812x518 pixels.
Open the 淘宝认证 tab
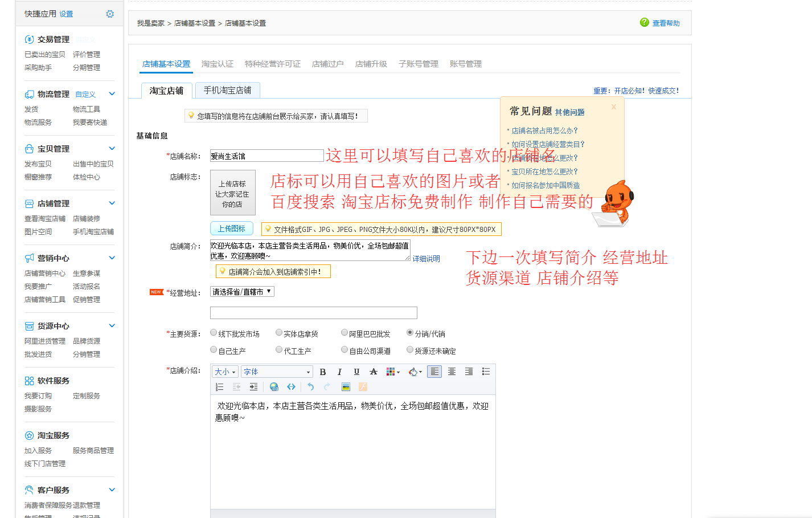point(218,64)
